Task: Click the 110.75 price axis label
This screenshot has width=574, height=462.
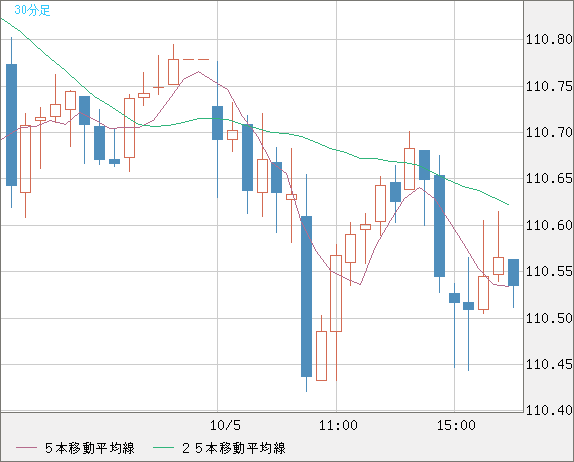Action: pos(549,86)
